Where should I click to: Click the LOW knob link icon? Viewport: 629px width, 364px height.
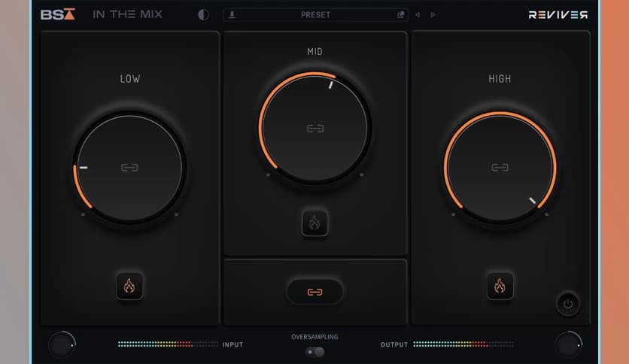point(129,167)
